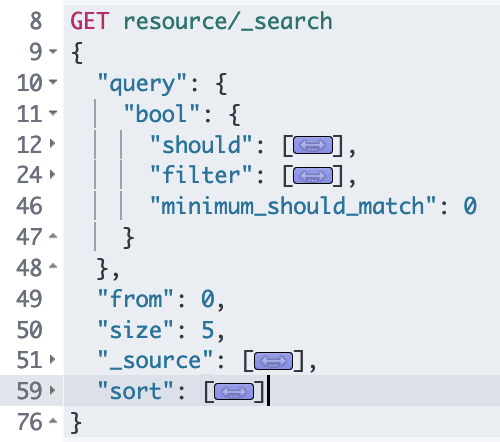500x442 pixels.
Task: Place cursor on GET keyword
Action: point(90,21)
